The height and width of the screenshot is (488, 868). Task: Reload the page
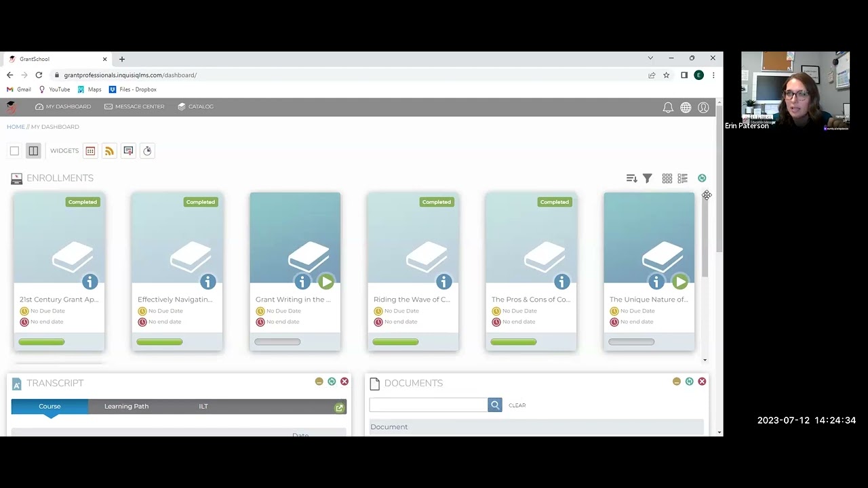click(39, 75)
